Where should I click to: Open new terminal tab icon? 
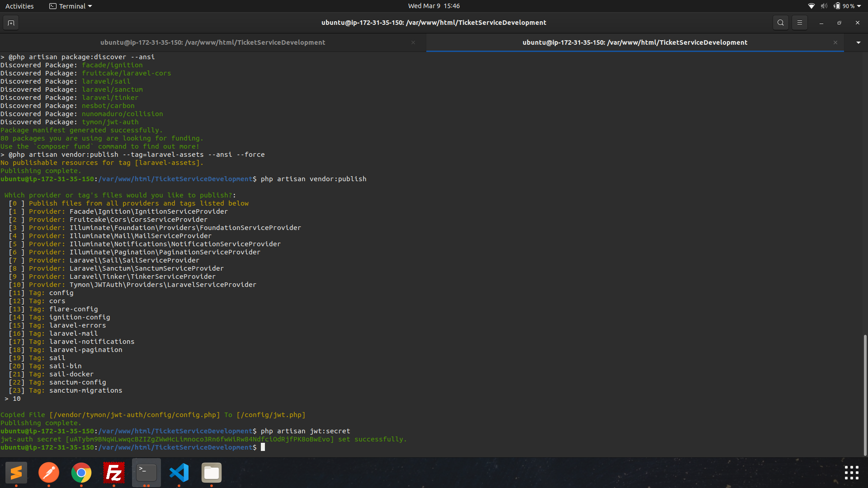pos(11,23)
